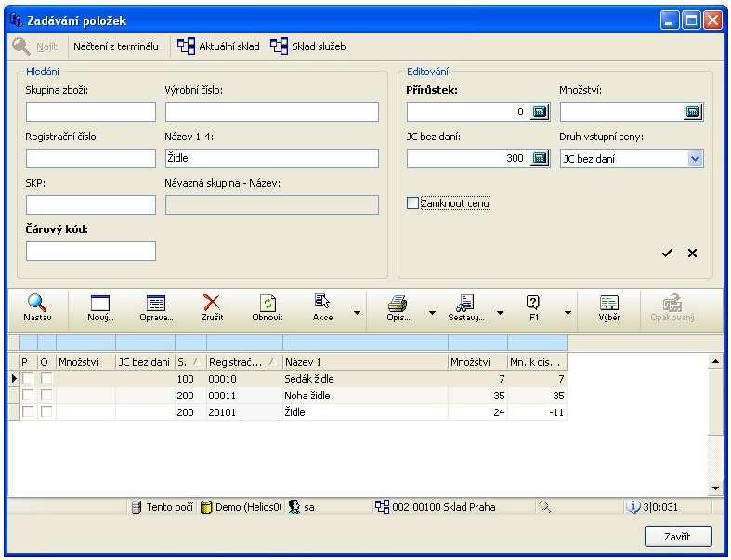Open calculator for JC bez daní field
Viewport: 731px width, 560px height.
point(540,158)
